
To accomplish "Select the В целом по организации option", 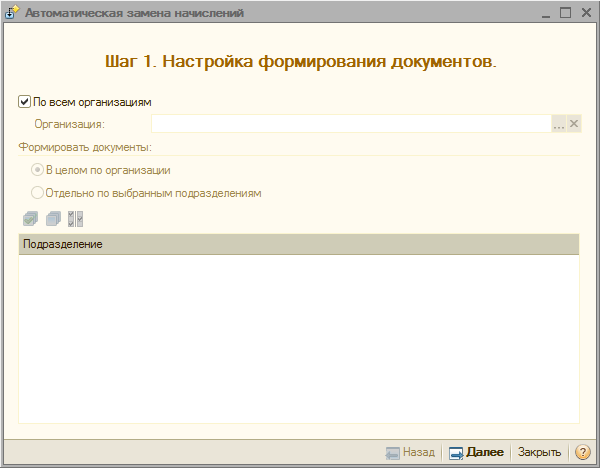I will (38, 170).
